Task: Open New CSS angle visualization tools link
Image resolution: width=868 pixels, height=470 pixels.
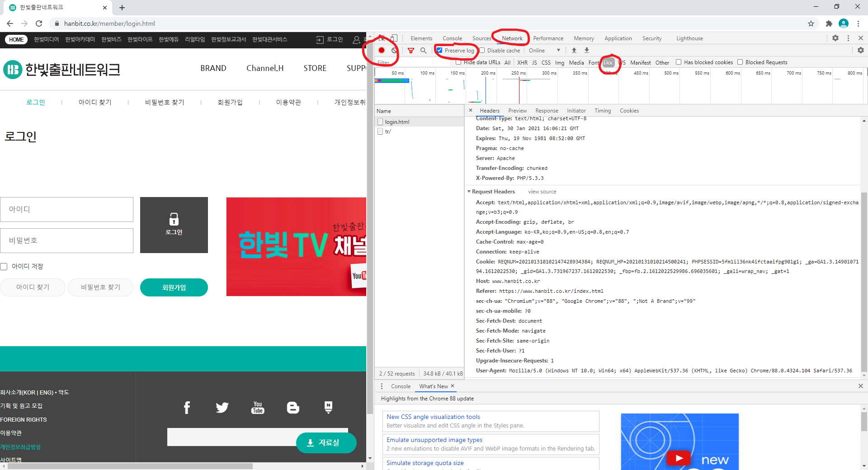Action: coord(433,417)
